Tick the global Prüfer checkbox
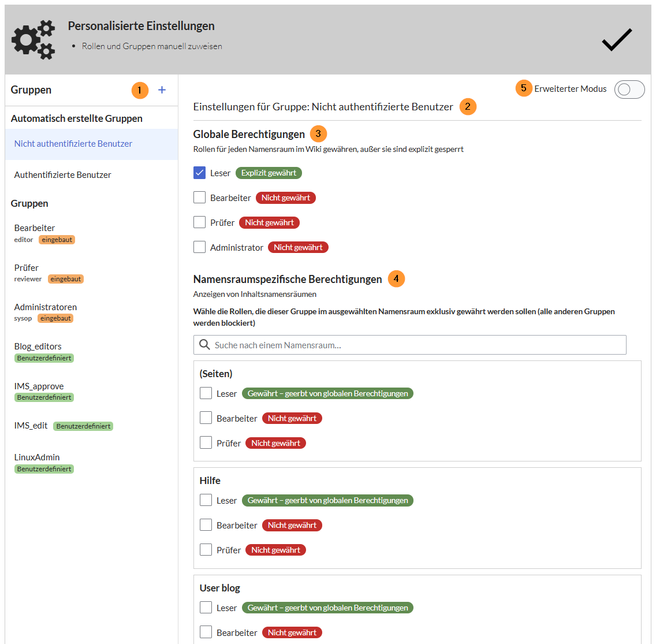The height and width of the screenshot is (644, 656). [200, 222]
